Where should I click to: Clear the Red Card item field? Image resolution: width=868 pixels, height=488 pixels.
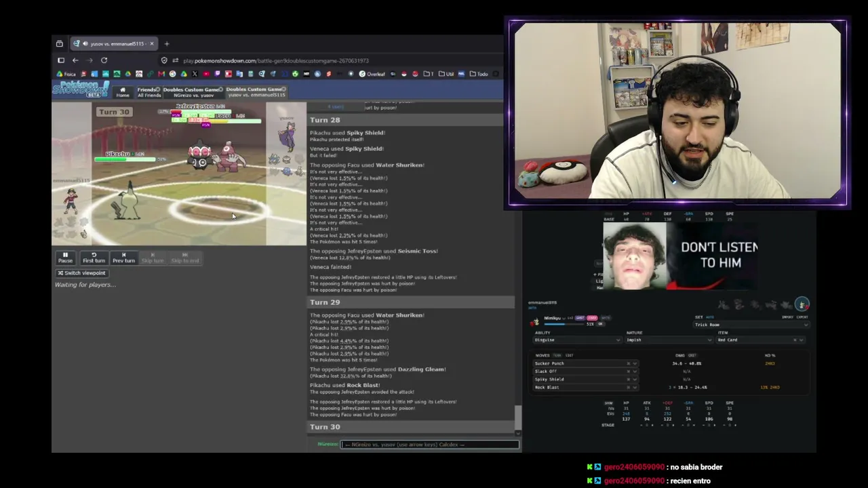pos(795,340)
